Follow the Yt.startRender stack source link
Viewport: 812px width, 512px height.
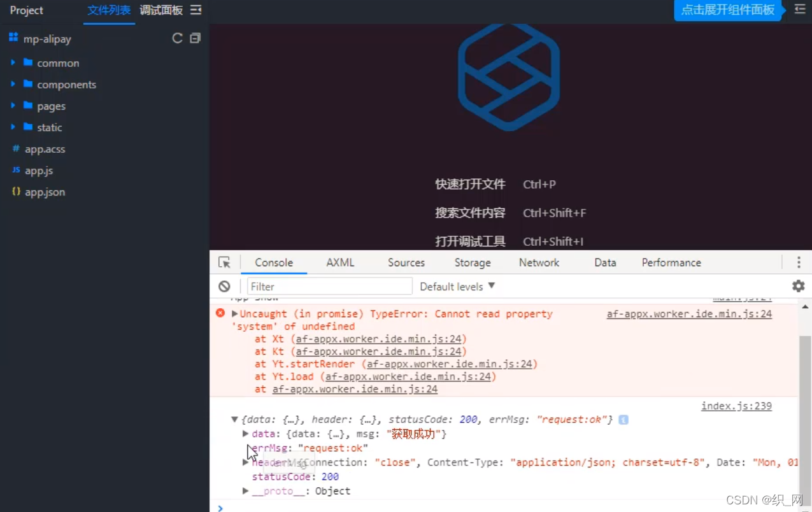point(450,364)
